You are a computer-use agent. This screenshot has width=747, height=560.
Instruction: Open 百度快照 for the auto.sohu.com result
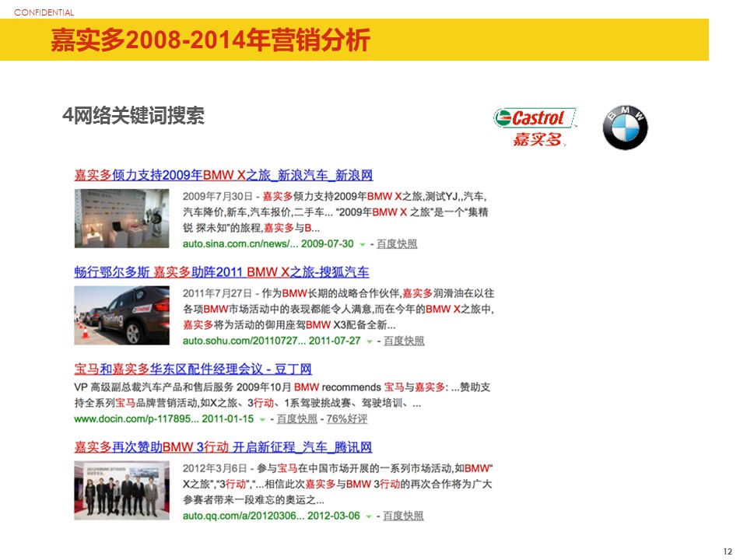pyautogui.click(x=404, y=341)
